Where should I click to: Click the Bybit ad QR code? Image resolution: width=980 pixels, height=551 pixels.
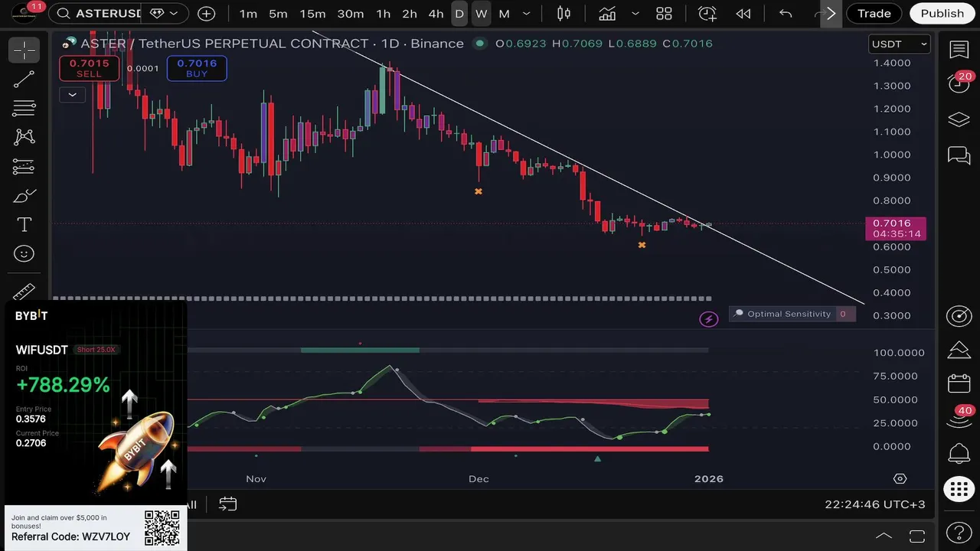click(x=162, y=528)
